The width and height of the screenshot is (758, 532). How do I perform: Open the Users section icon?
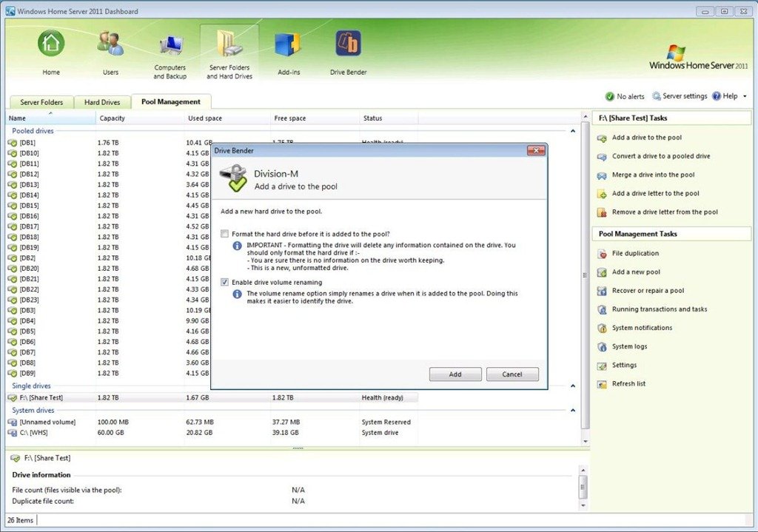[110, 44]
